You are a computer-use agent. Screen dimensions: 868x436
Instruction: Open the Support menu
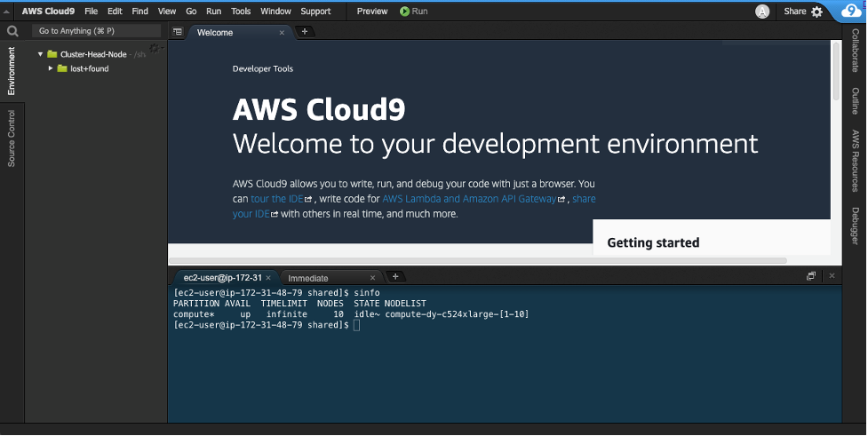315,11
